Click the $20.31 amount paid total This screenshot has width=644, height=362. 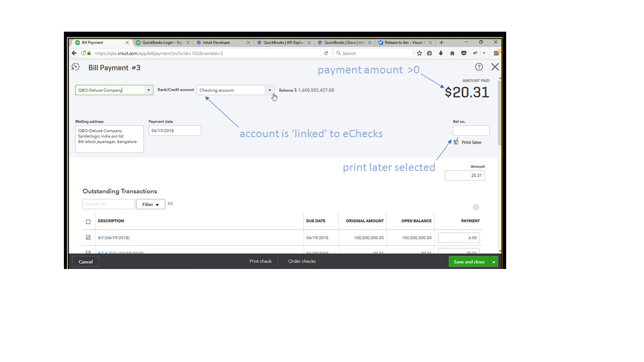pos(467,92)
